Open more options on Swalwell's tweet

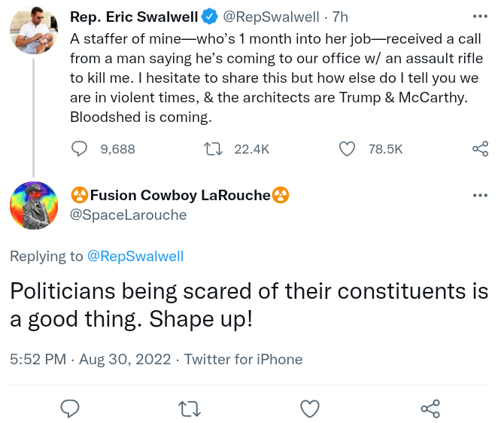click(x=479, y=17)
